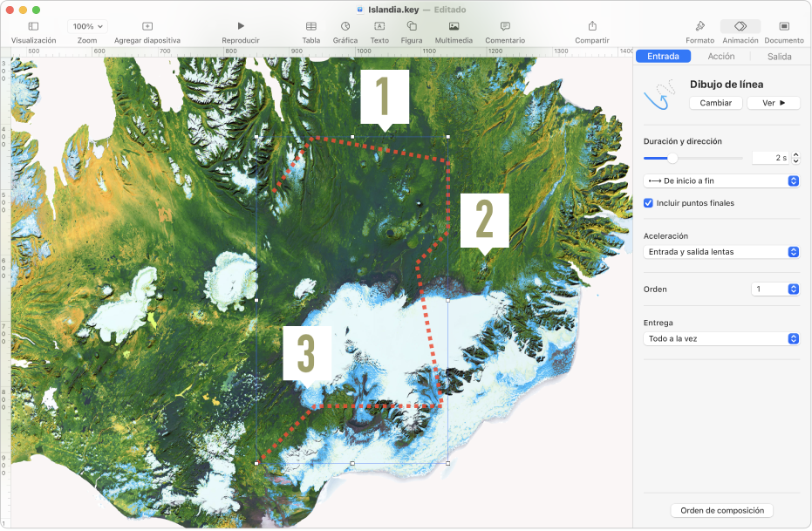Click the duration slider track
The width and height of the screenshot is (812, 531).
click(706, 158)
